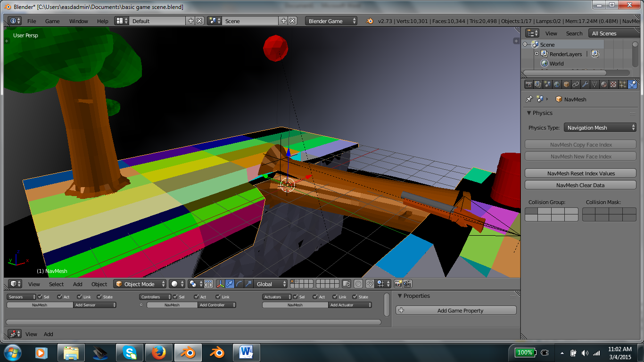Open the Render properties tab (camera icon)
Image resolution: width=644 pixels, height=362 pixels.
[528, 84]
